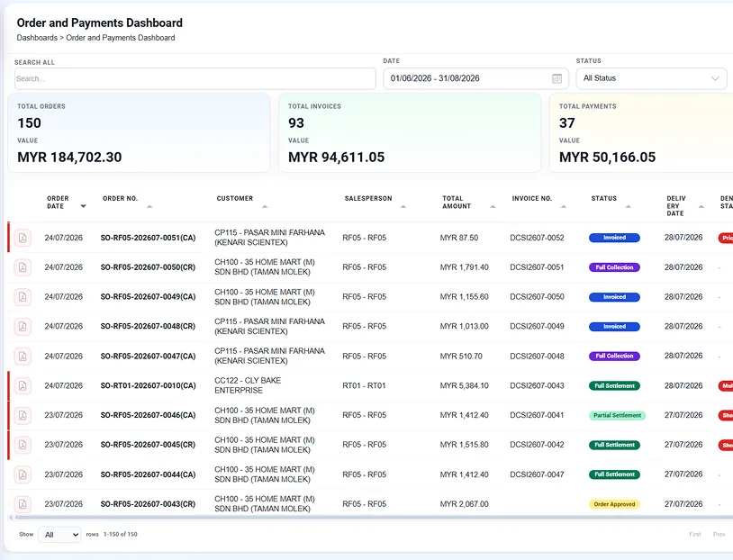Select the Total Payments 37 summary card
The width and height of the screenshot is (733, 560).
(641, 132)
